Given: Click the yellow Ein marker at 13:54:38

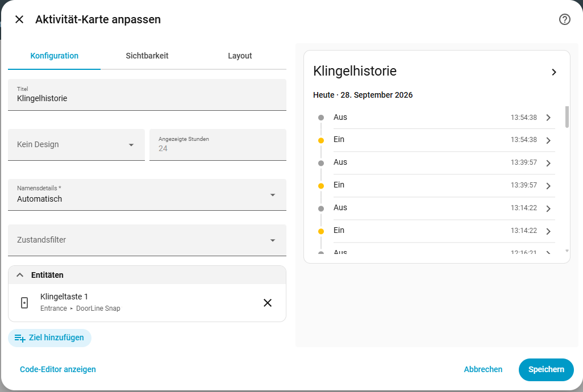Looking at the screenshot, I should click(321, 140).
